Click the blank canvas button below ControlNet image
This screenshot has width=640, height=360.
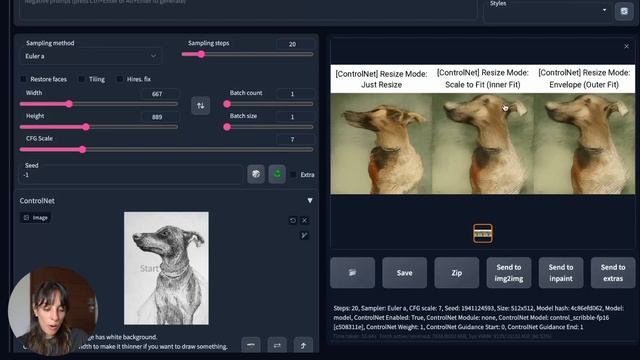tap(251, 345)
